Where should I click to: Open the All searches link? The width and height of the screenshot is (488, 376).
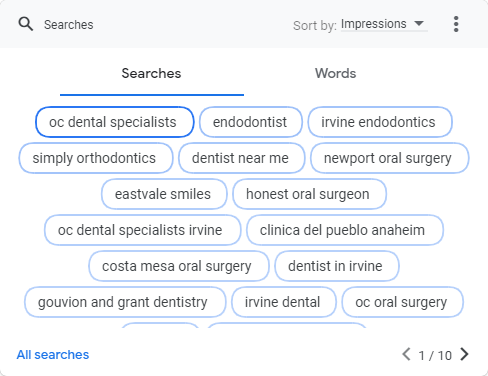[53, 355]
